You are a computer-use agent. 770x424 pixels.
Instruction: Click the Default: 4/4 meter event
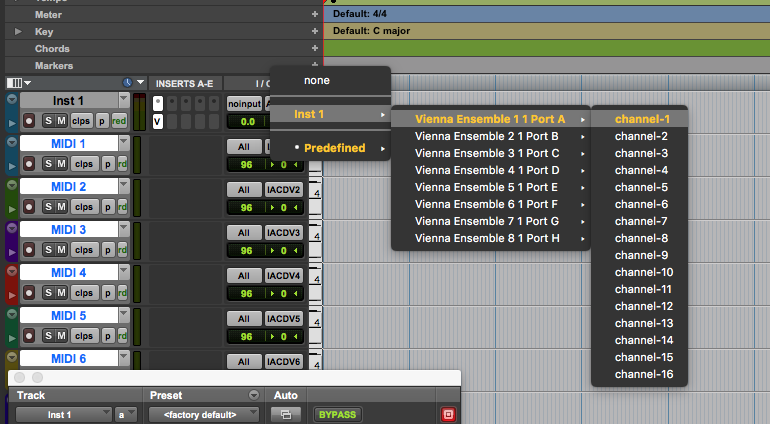point(359,14)
